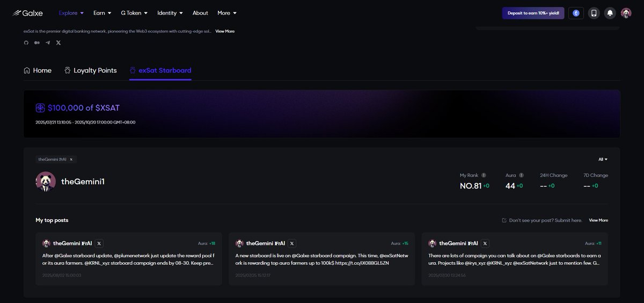The height and width of the screenshot is (303, 644).
Task: Click the X badge on the +15 Aura post
Action: point(292,243)
